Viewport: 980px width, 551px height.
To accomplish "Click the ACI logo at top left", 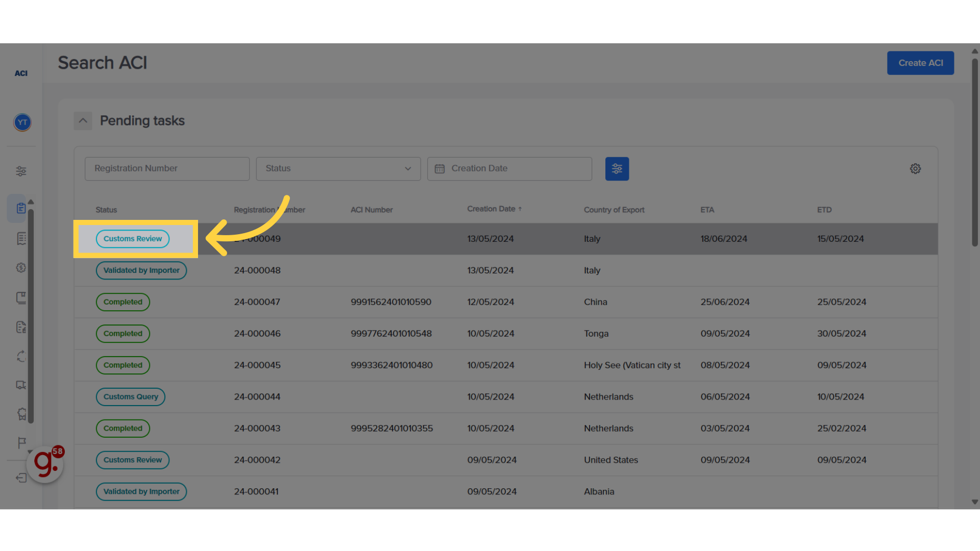I will [x=21, y=73].
